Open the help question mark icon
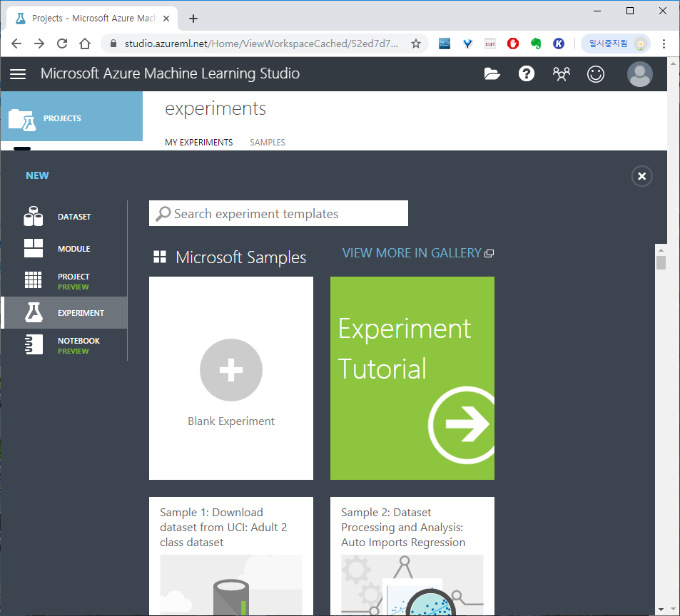 [527, 74]
